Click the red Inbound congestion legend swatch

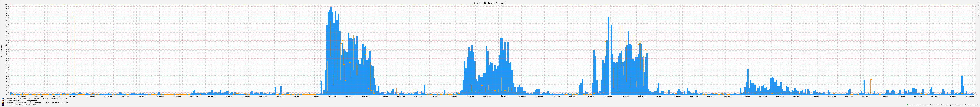click(3, 101)
